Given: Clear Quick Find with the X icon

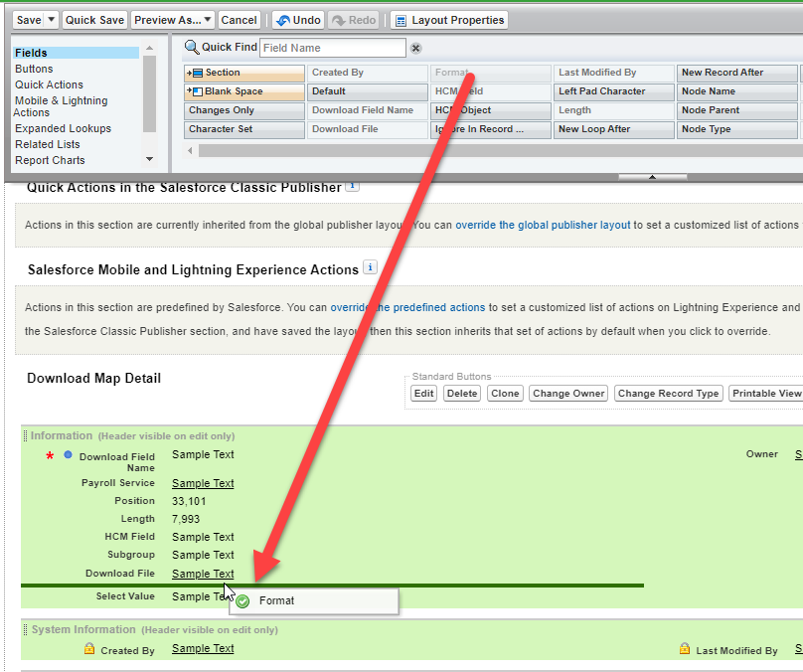Looking at the screenshot, I should coord(416,48).
